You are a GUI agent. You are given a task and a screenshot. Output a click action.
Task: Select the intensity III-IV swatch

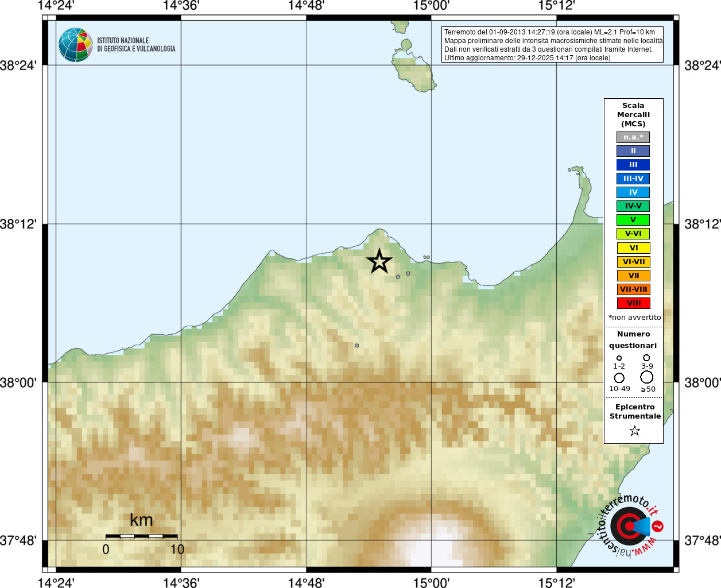click(633, 179)
